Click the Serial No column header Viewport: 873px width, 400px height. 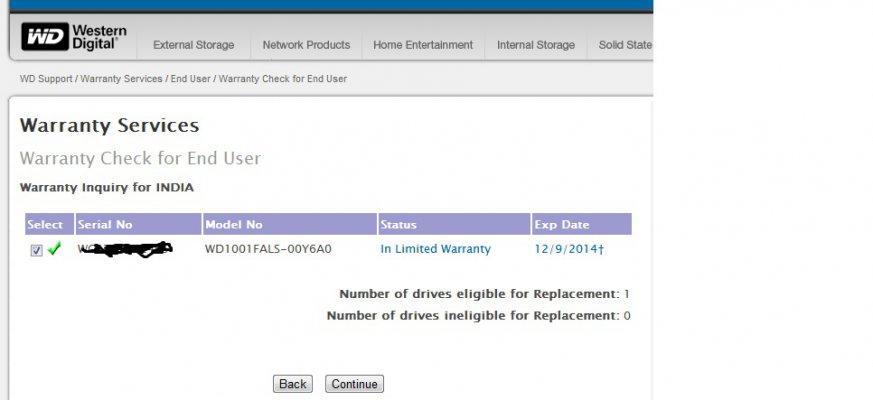(x=138, y=224)
